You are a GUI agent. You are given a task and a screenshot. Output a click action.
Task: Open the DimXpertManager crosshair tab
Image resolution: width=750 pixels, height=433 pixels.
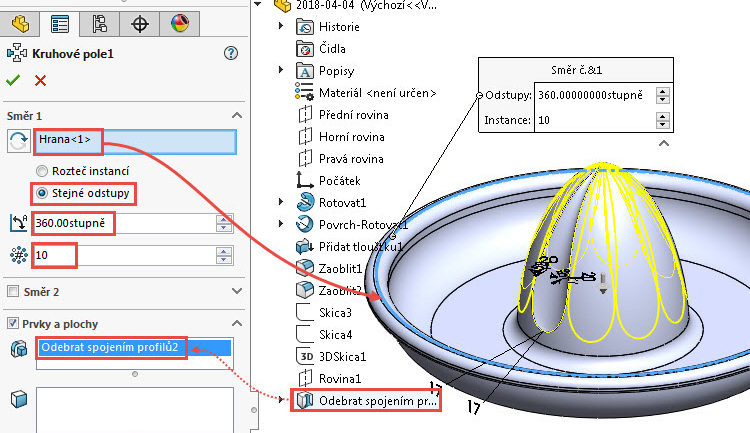click(140, 24)
